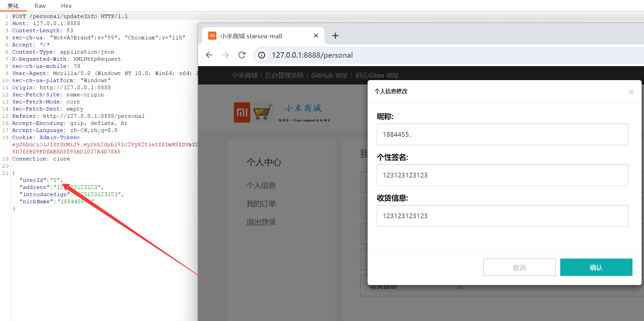Open 我的订单 in the sidebar
The image size is (644, 321).
point(261,204)
